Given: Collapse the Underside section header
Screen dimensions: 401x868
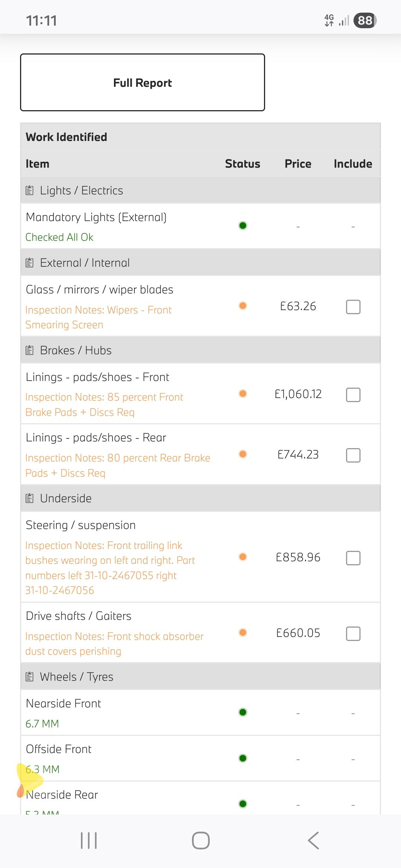Looking at the screenshot, I should [200, 498].
